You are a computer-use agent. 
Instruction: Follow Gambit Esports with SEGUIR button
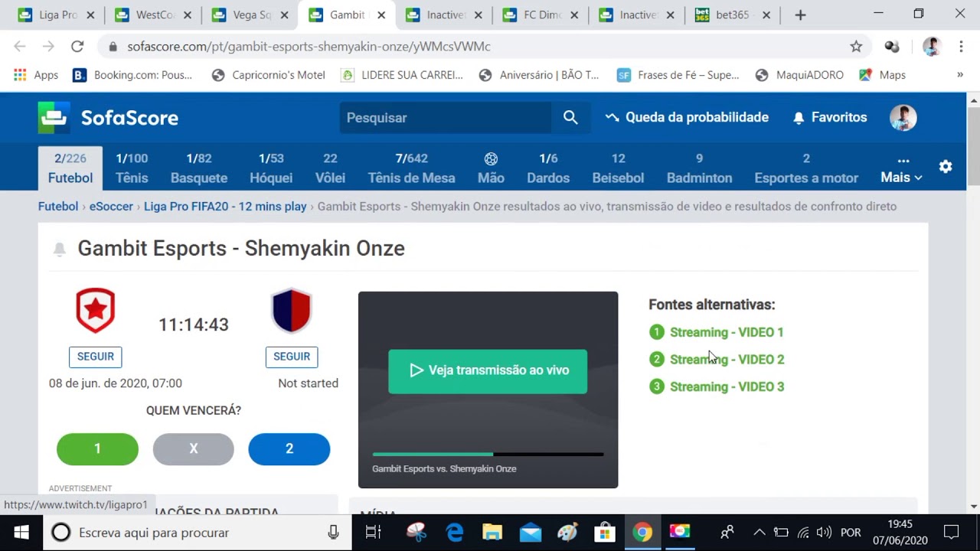(96, 357)
